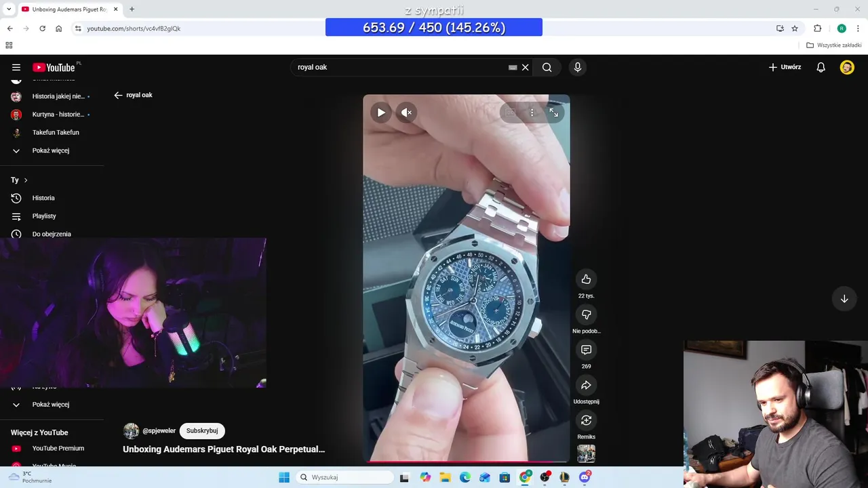Click the magnifier search button
The width and height of the screenshot is (868, 488).
point(547,67)
